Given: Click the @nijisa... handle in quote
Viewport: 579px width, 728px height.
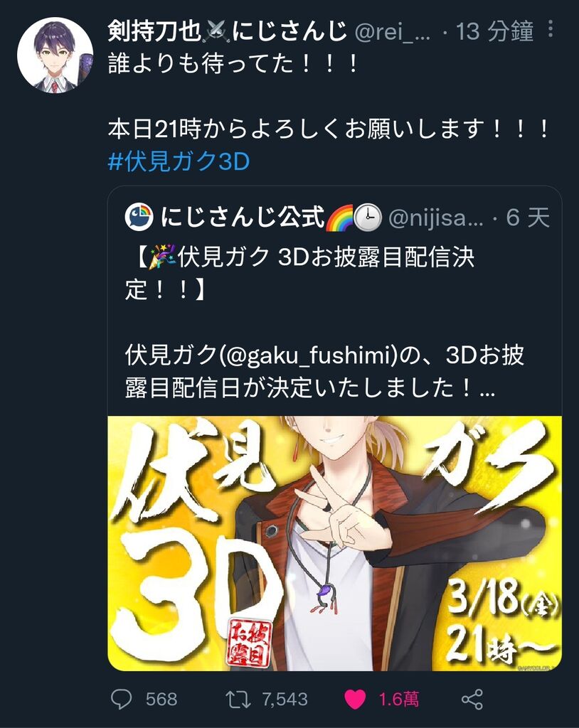Looking at the screenshot, I should [436, 218].
